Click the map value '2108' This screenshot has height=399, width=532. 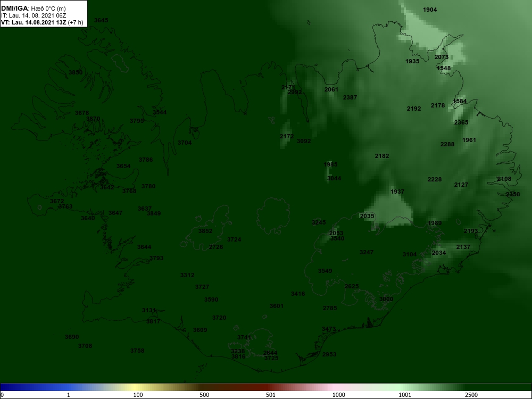point(504,179)
